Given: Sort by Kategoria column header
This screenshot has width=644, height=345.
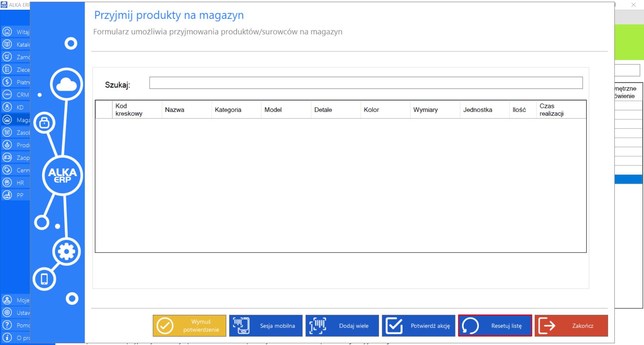Looking at the screenshot, I should pos(236,110).
